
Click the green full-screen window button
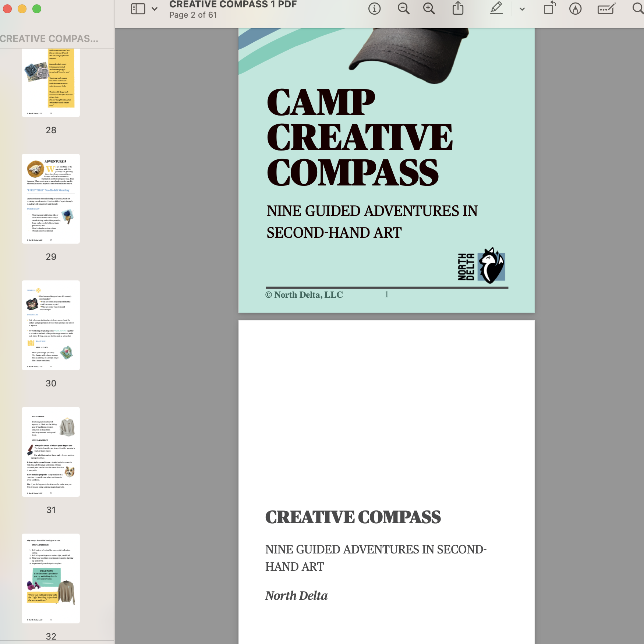pyautogui.click(x=37, y=9)
